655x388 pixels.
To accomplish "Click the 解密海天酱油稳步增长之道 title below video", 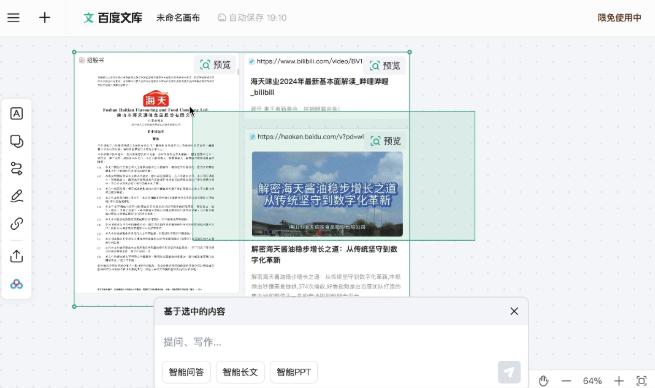I will click(324, 254).
